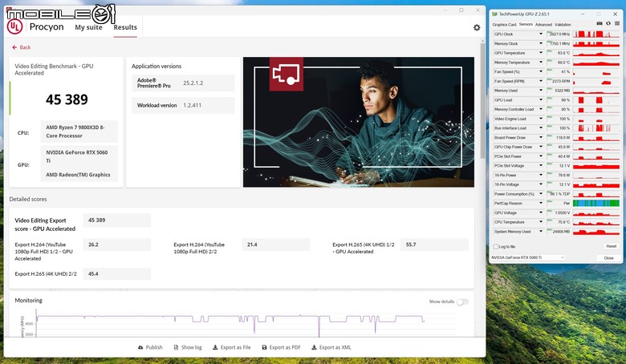Viewport: 626px width, 364px height.
Task: Click the Show log document icon
Action: coord(176,347)
